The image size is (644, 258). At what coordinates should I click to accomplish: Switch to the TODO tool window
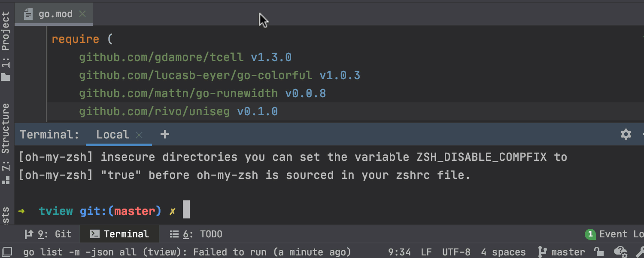tap(196, 234)
